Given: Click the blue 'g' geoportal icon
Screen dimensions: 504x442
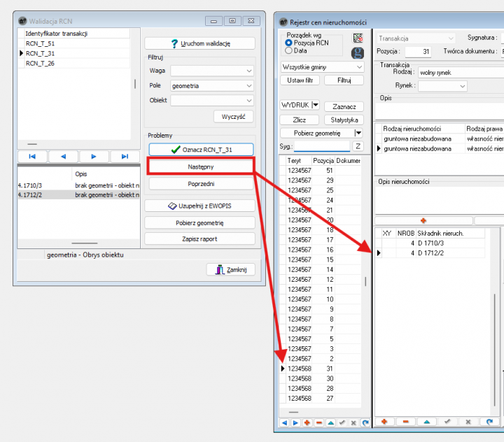Looking at the screenshot, I should [x=358, y=52].
